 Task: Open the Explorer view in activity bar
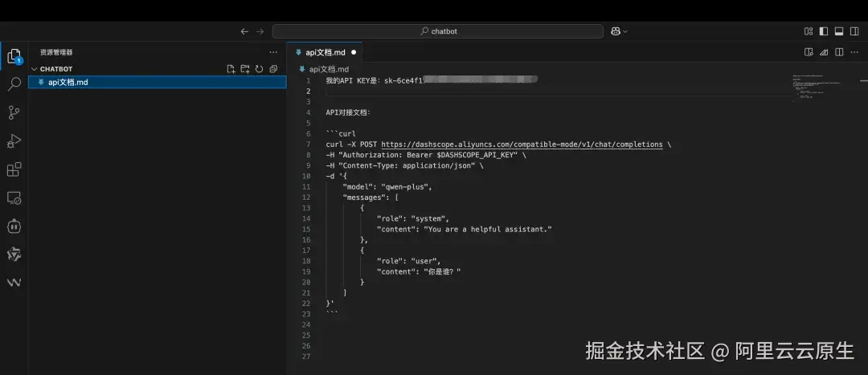14,56
